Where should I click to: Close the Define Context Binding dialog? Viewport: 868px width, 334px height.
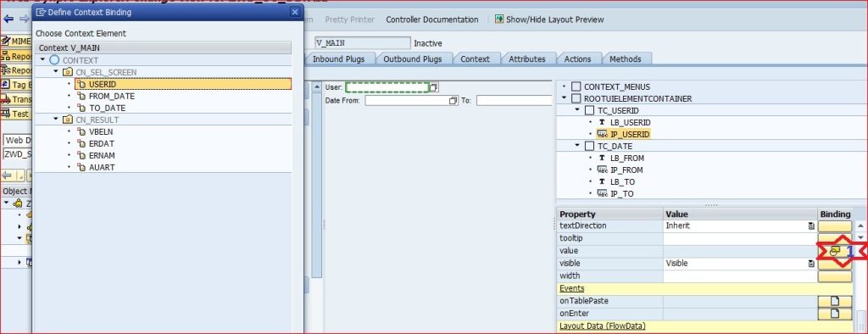[296, 12]
